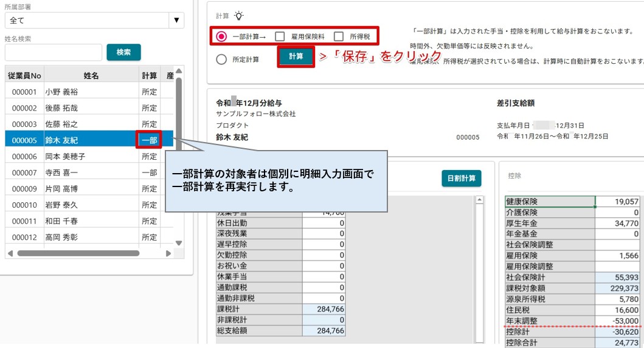This screenshot has width=644, height=348.
Task: Select employee 000007 寺西 喜一 row
Action: [x=89, y=172]
